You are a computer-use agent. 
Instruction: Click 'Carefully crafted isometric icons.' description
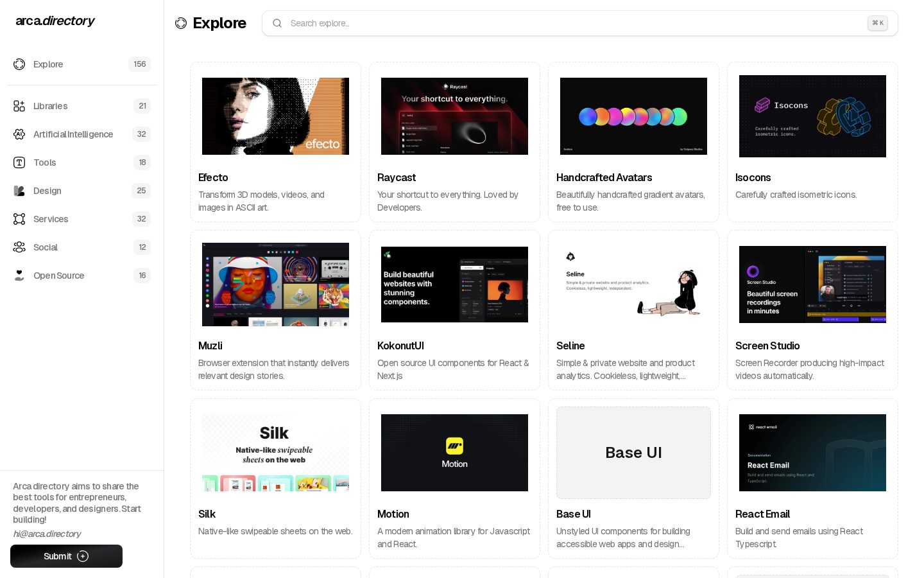pos(796,195)
